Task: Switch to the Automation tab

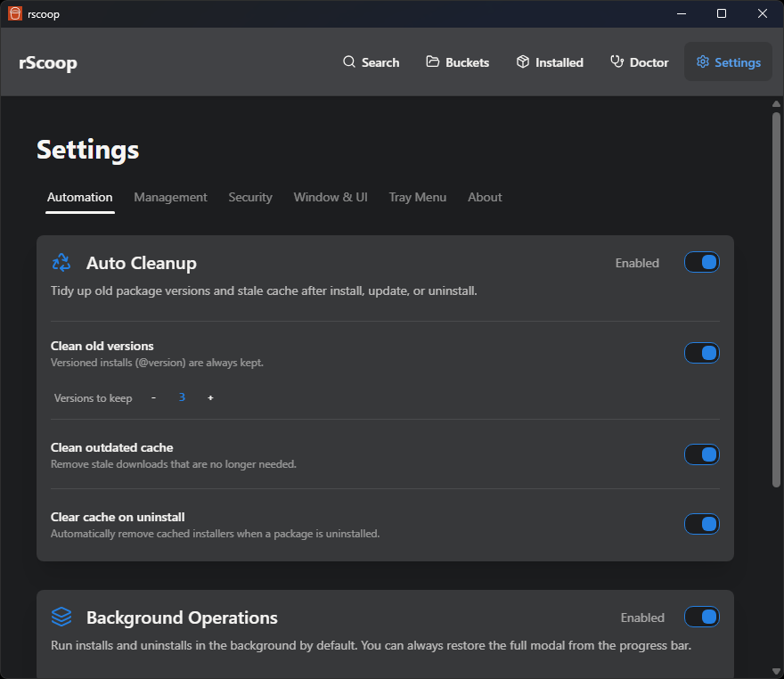Action: pos(80,198)
